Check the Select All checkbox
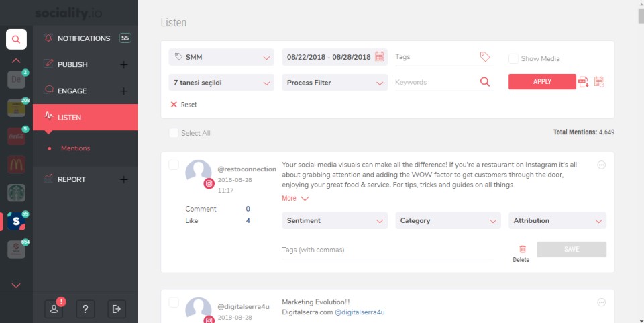The image size is (644, 323). [x=174, y=133]
